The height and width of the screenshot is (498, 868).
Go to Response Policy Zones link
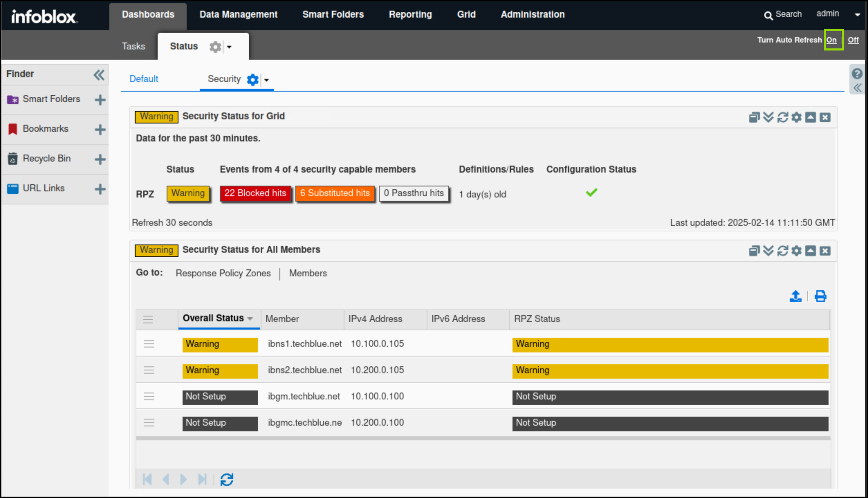[223, 273]
